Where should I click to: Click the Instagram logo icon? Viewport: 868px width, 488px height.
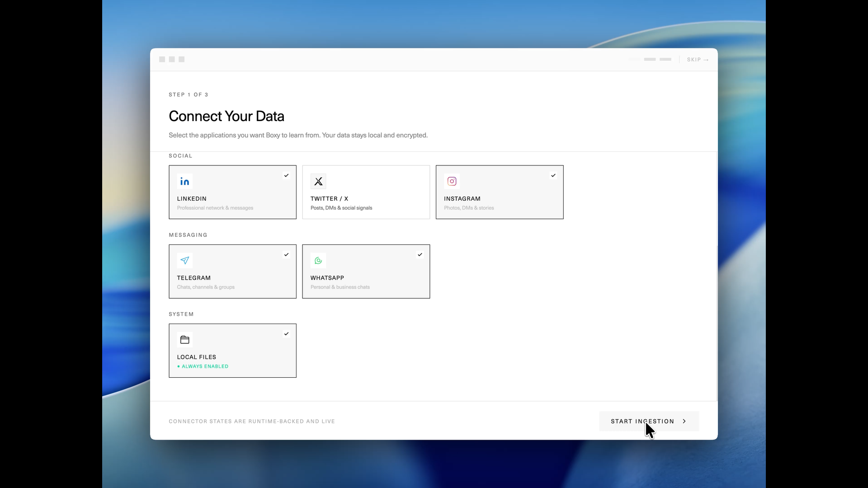pyautogui.click(x=452, y=181)
